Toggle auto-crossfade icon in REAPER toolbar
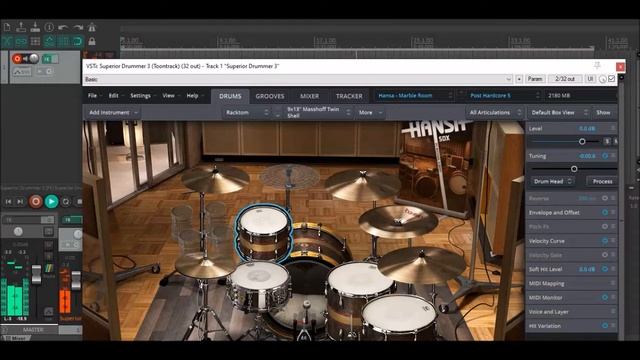640x360 pixels. (7, 41)
